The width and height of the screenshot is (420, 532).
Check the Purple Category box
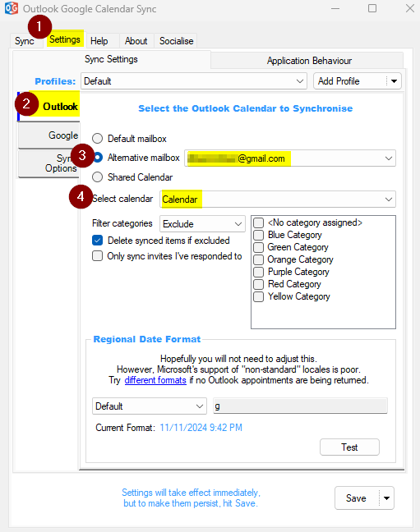click(x=259, y=272)
